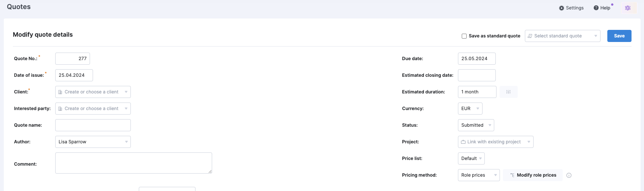
Task: Click the Help question mark icon
Action: click(596, 8)
